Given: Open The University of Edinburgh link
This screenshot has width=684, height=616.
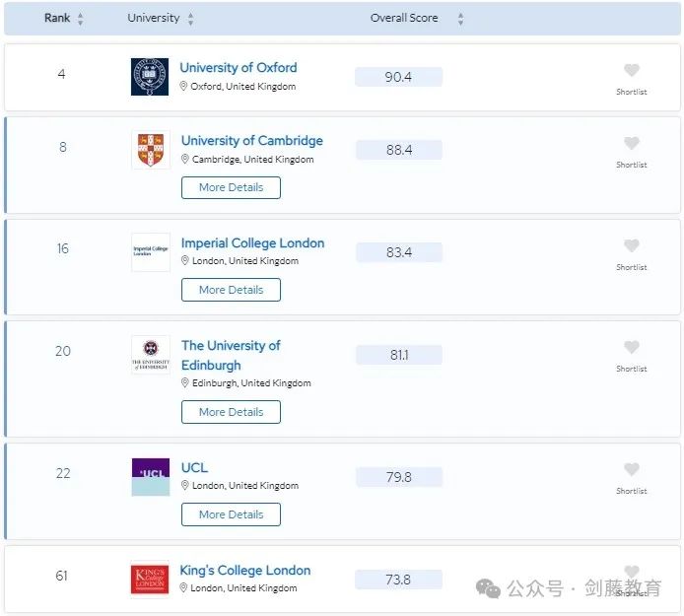Looking at the screenshot, I should [x=231, y=355].
